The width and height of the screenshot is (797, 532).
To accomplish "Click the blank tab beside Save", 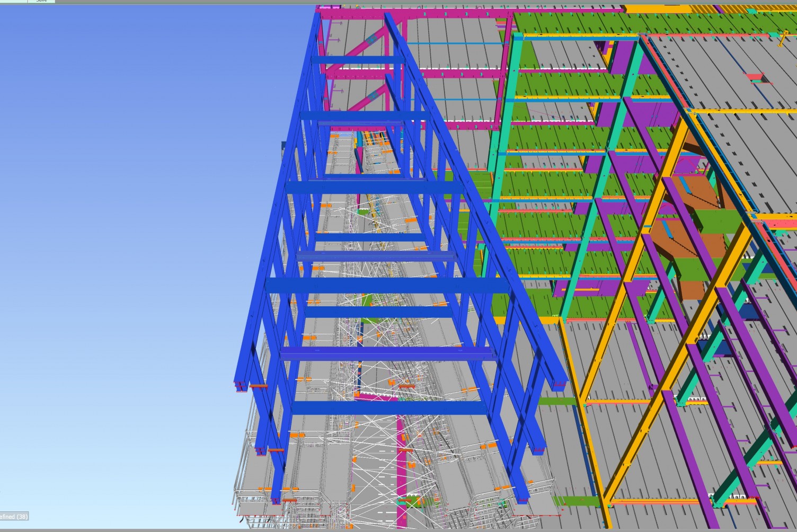I will pyautogui.click(x=13, y=1).
